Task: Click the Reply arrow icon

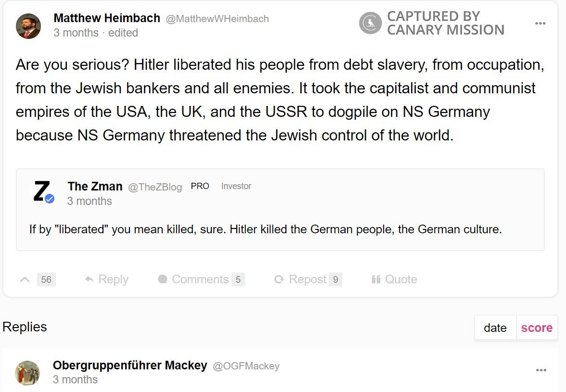Action: coord(89,279)
